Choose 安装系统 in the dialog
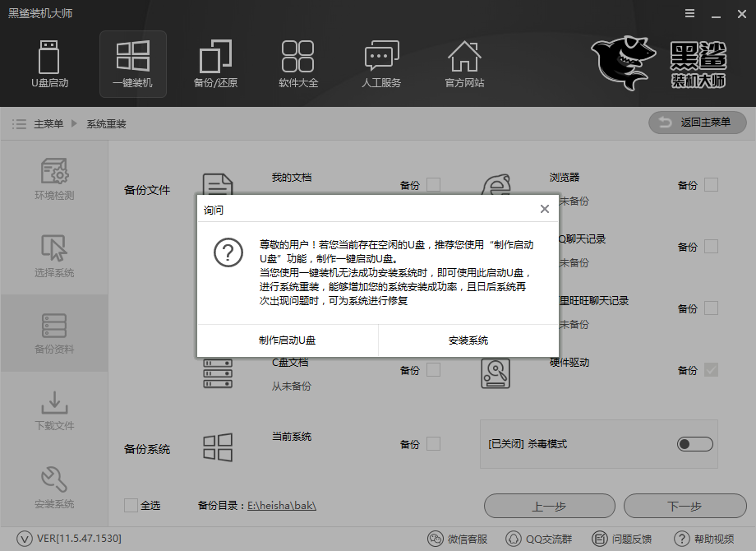The image size is (756, 551). (468, 340)
